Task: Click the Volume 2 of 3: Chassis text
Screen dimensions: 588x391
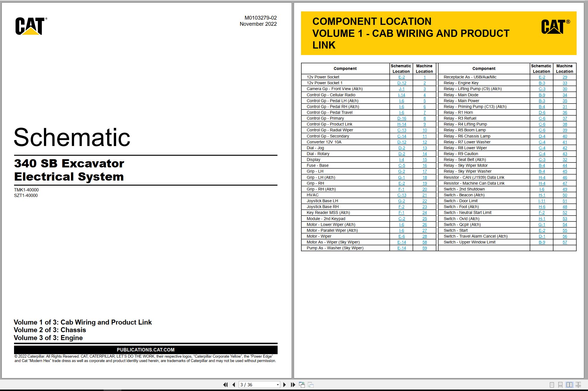Action: tap(50, 330)
